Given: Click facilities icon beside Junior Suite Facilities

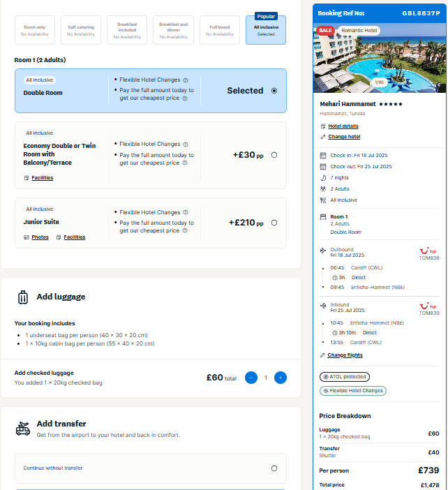Looking at the screenshot, I should [x=59, y=237].
